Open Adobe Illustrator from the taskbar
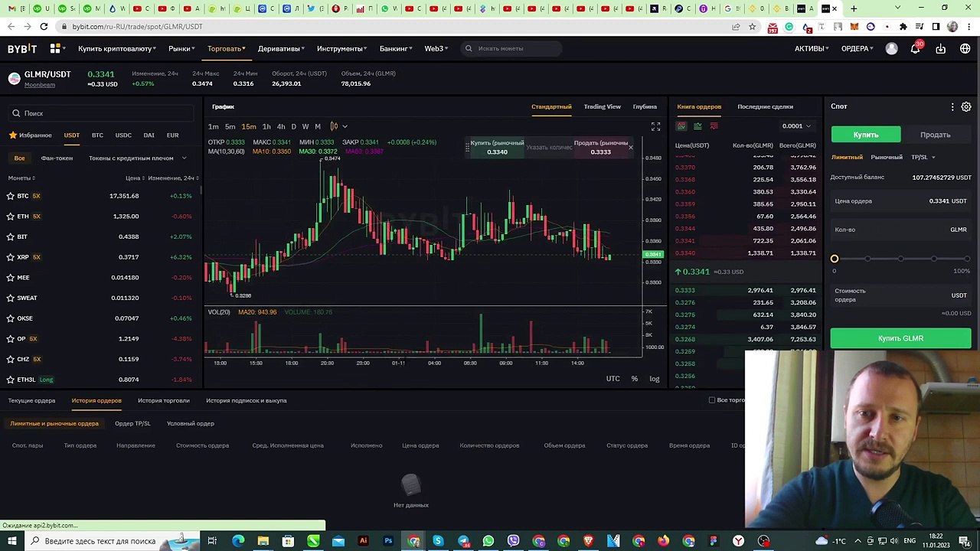Image resolution: width=980 pixels, height=551 pixels. click(x=364, y=541)
